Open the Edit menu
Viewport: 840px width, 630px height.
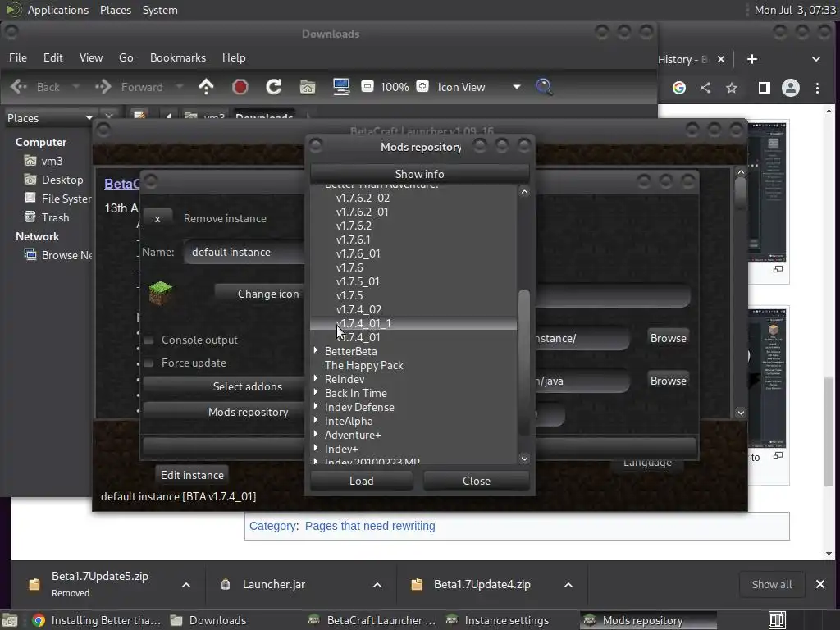[x=53, y=57]
